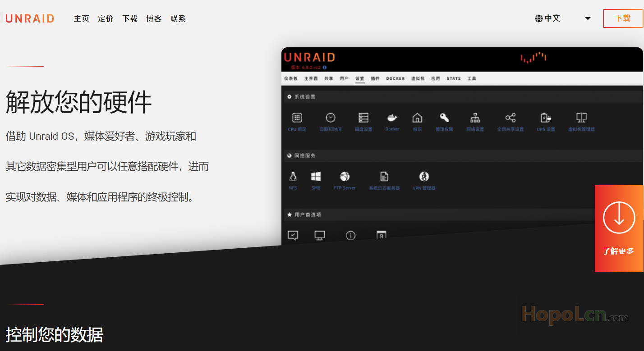The height and width of the screenshot is (351, 644).
Task: Open the 定价 pricing page
Action: 106,18
